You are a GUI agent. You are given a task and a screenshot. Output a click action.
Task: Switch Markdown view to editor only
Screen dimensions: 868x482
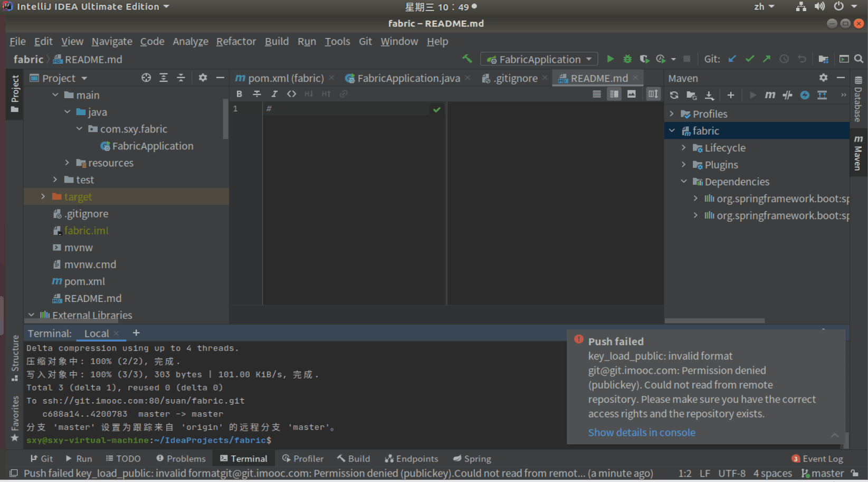coord(597,94)
